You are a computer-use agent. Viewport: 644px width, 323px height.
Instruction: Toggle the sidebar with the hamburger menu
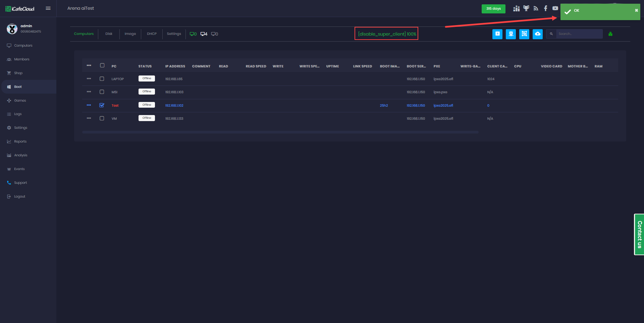pos(48,8)
